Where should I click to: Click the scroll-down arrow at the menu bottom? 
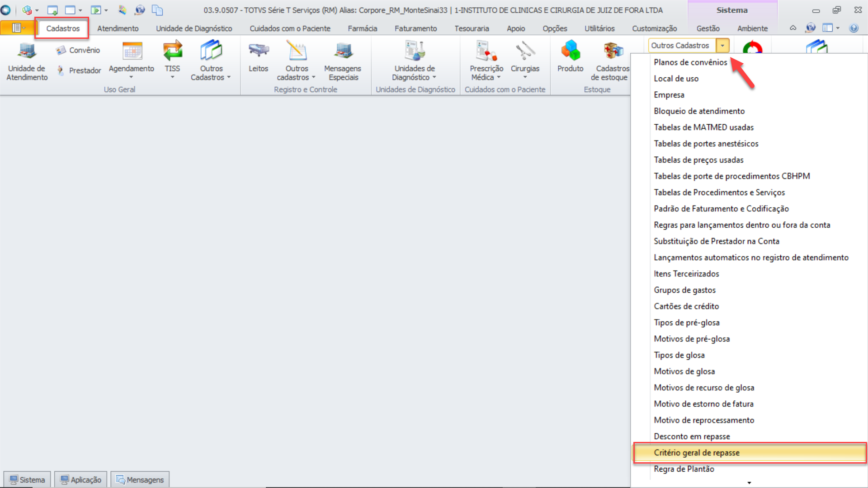[x=749, y=483]
